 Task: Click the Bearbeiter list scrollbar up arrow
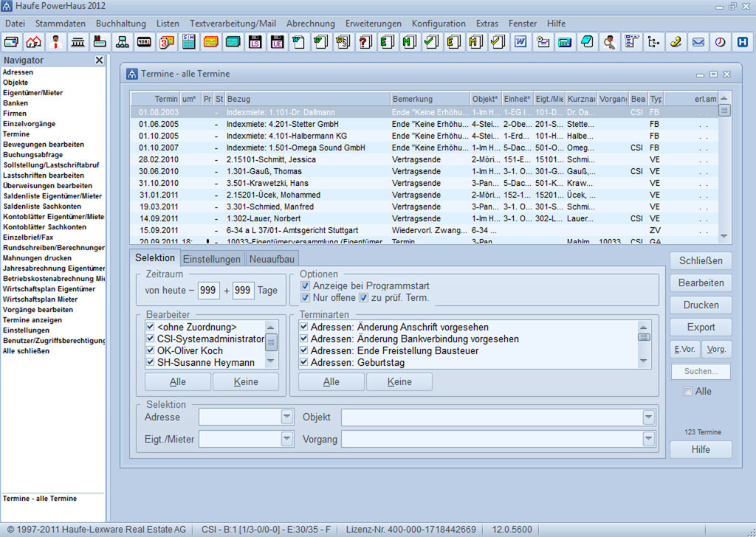coord(270,327)
